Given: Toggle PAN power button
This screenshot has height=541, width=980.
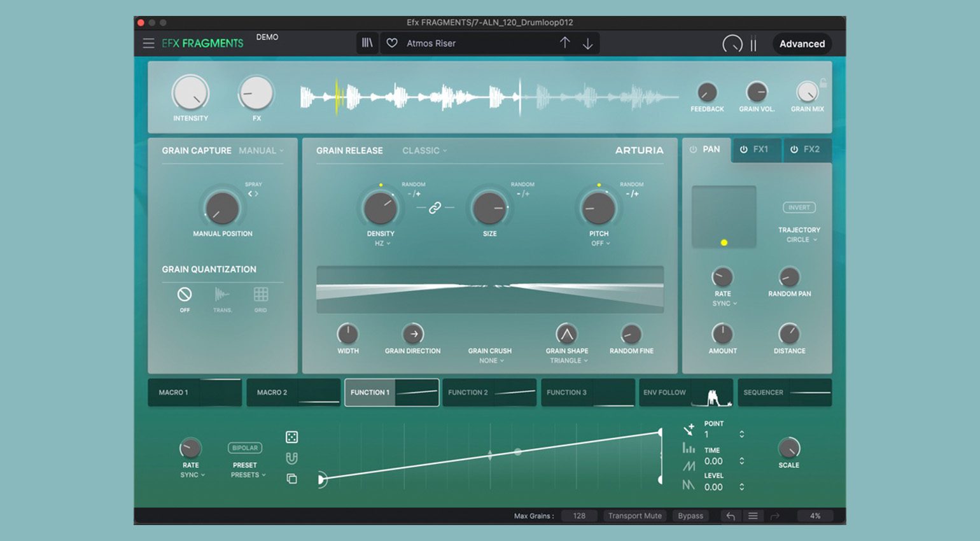Looking at the screenshot, I should (694, 149).
